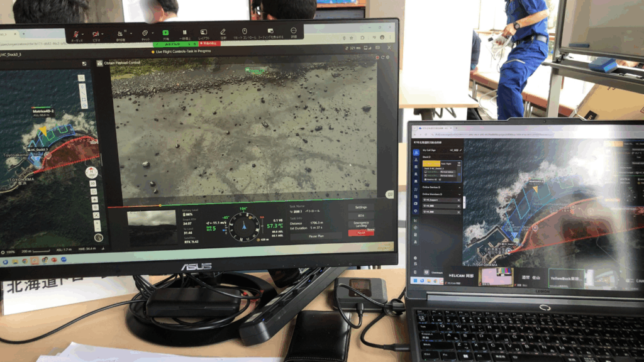Screen dimensions: 644x362
Task: Edit the My Call Sign on laptop
Action: [460, 150]
